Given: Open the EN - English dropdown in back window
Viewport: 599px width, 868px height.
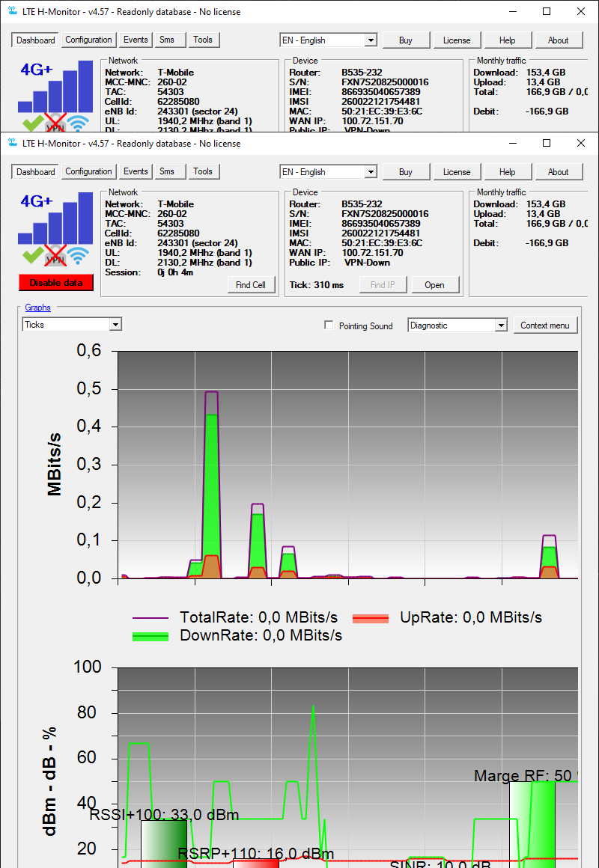Looking at the screenshot, I should point(329,40).
